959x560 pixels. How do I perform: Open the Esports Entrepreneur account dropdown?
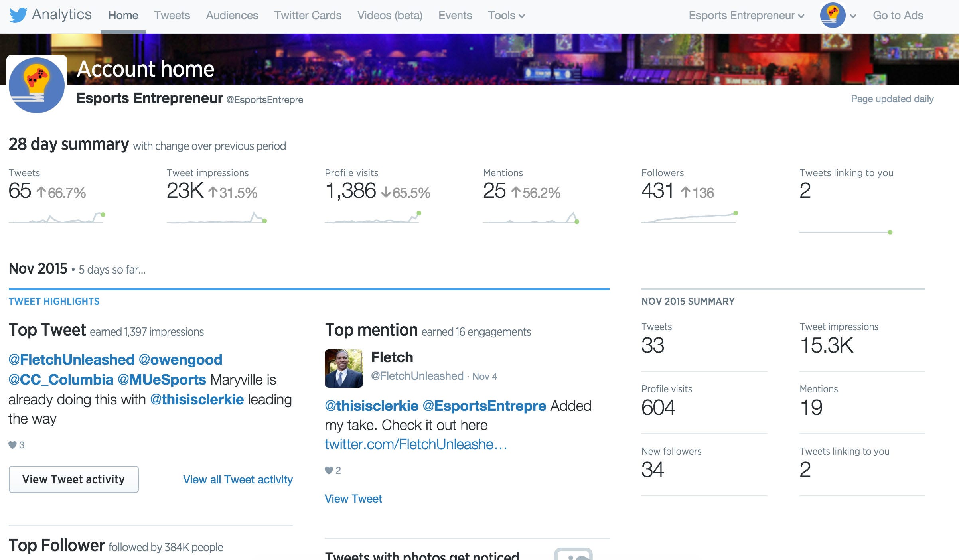[746, 16]
